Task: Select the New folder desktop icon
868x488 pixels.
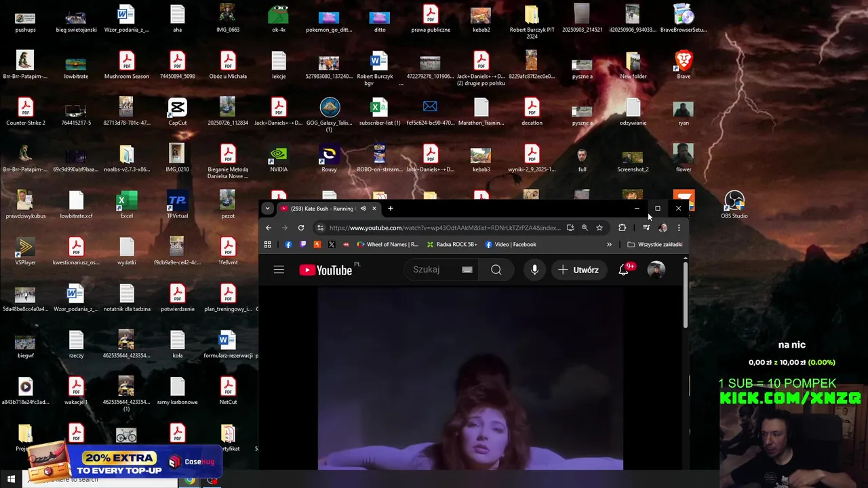Action: click(x=633, y=66)
